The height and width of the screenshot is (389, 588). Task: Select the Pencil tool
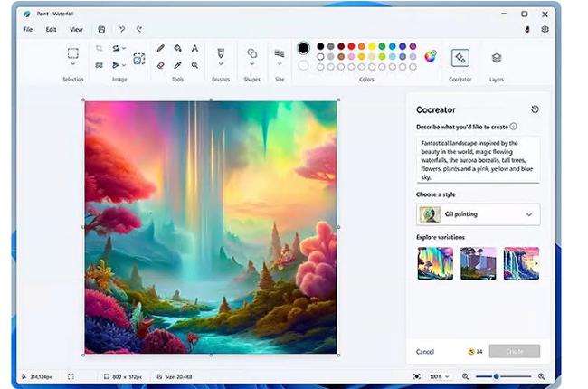click(160, 48)
